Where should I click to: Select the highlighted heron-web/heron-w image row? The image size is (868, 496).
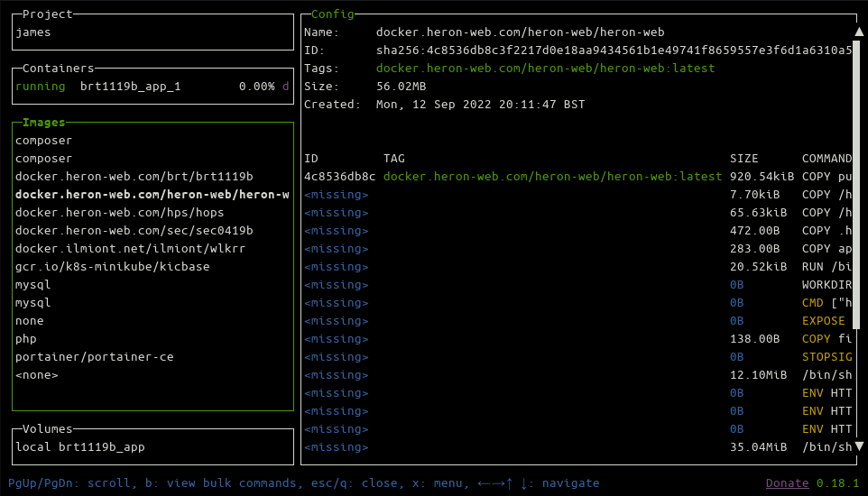(152, 194)
